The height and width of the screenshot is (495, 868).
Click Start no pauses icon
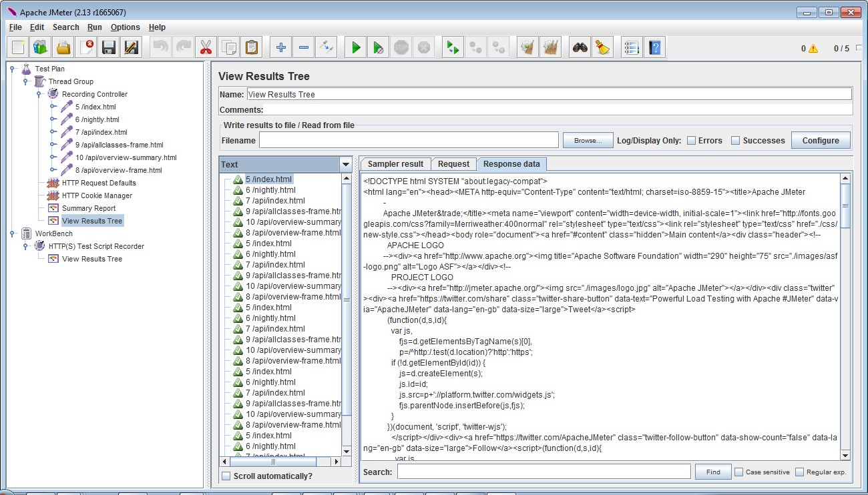pyautogui.click(x=379, y=47)
